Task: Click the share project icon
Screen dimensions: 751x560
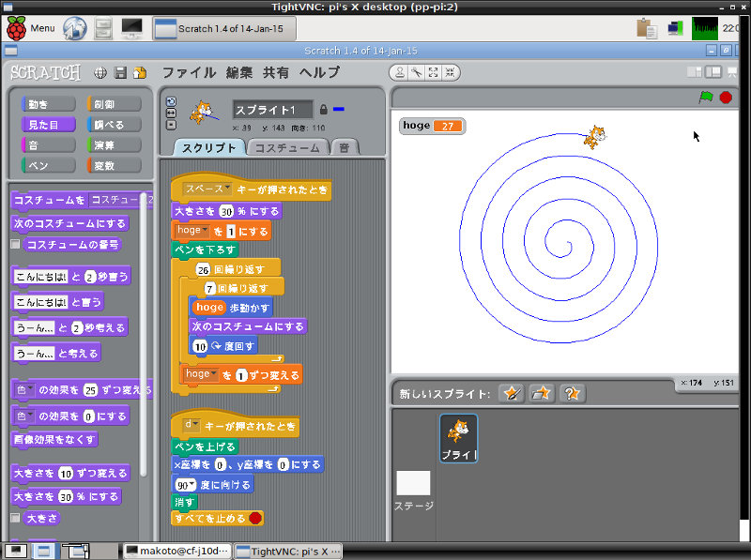Action: [140, 73]
